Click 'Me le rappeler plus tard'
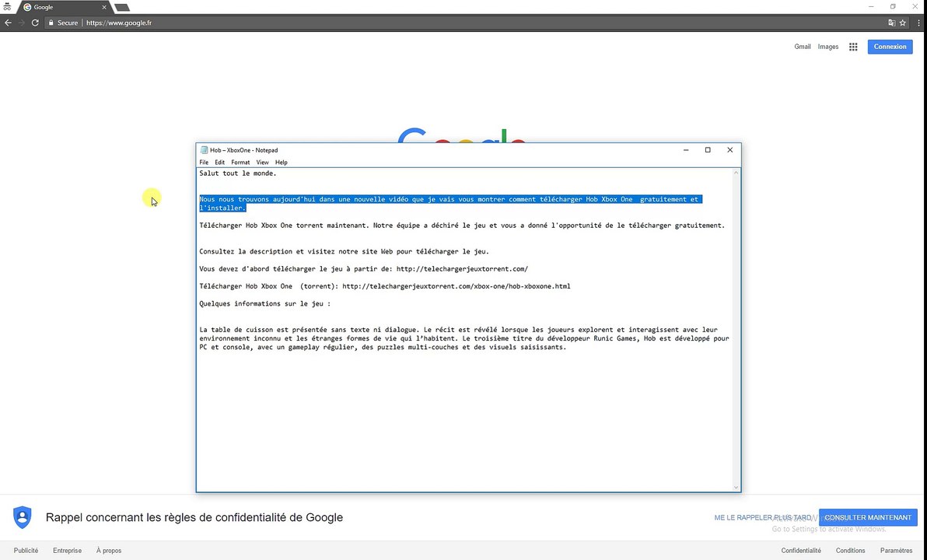This screenshot has height=560, width=927. point(763,517)
